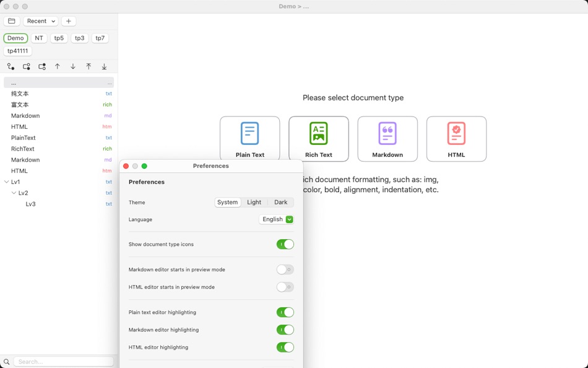Disable Show document type icons
Image resolution: width=588 pixels, height=368 pixels.
tap(285, 244)
